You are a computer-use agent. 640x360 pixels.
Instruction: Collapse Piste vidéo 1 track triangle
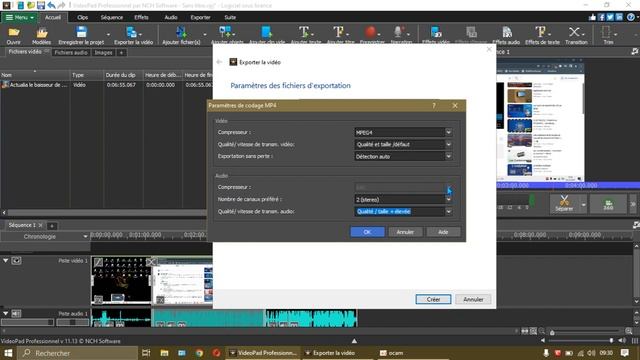coord(5,260)
